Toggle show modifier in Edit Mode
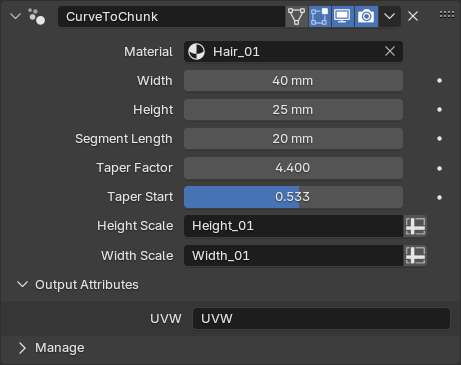 coord(319,16)
